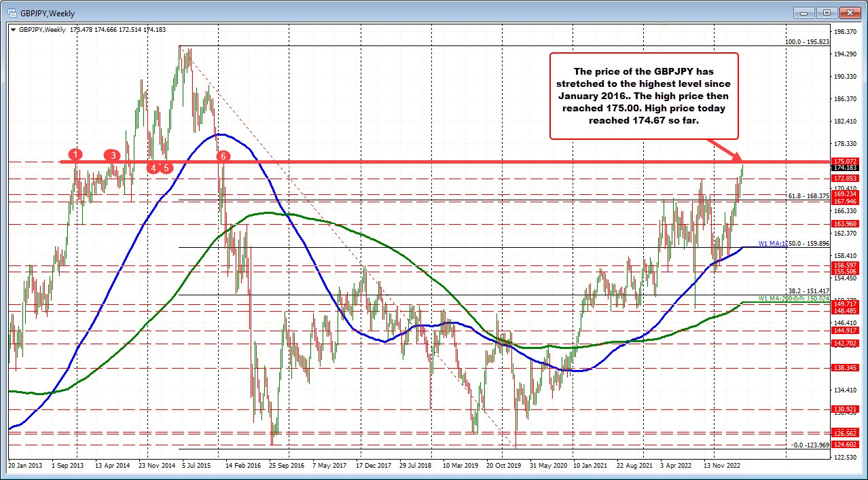Click the date label 20 Jan 2013

tap(25, 466)
